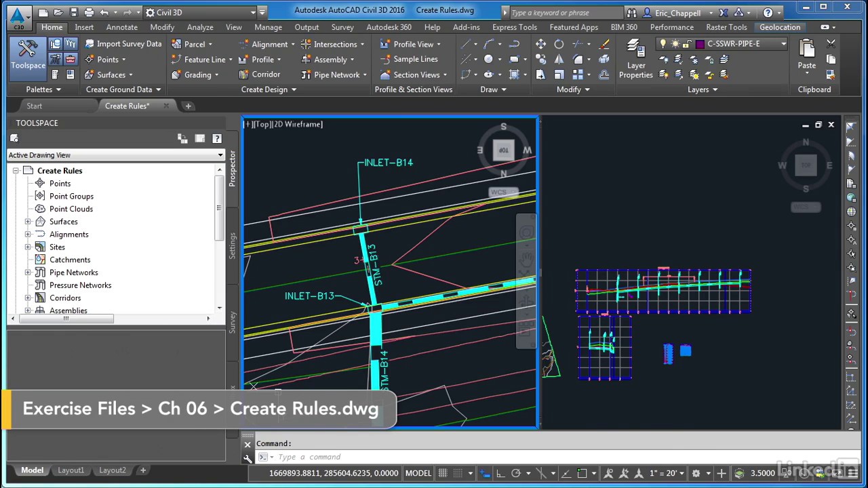Click the Grading button
This screenshot has height=488, width=868.
tap(195, 75)
